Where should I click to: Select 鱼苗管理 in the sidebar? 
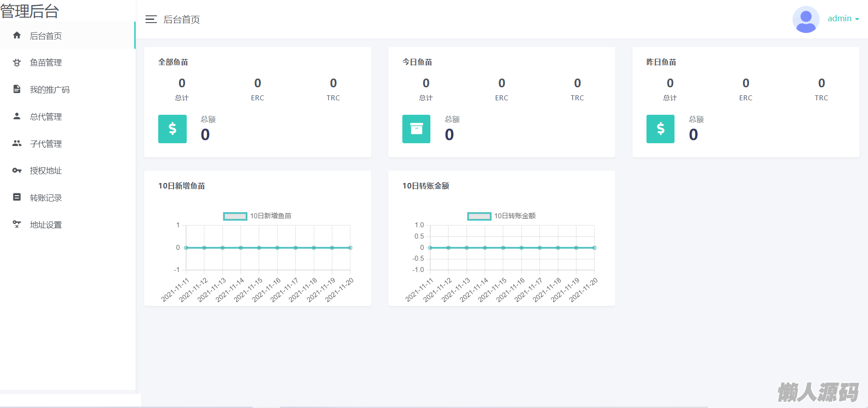pyautogui.click(x=46, y=63)
